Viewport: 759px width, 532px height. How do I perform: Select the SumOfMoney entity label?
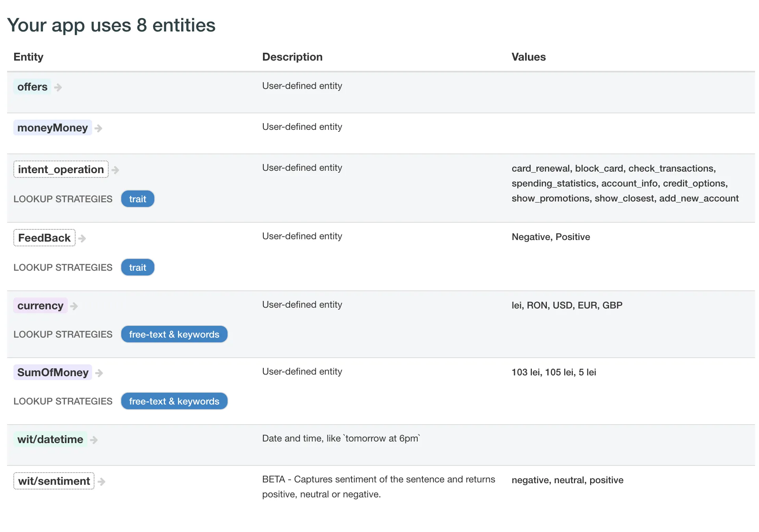coord(53,373)
